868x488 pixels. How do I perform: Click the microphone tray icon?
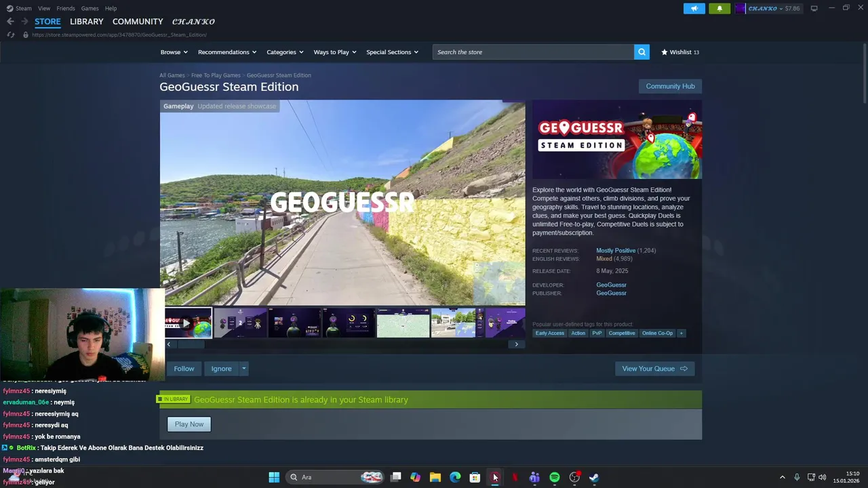tap(797, 477)
